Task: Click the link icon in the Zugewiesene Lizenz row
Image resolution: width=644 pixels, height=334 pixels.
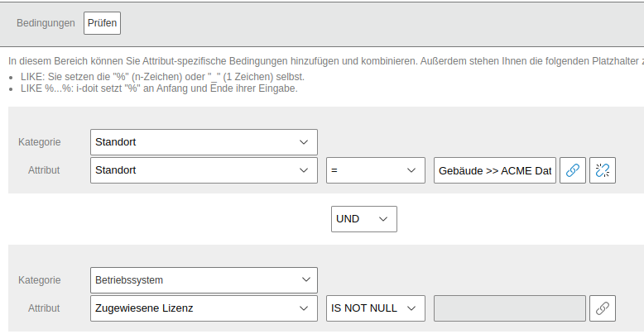Action: 603,308
